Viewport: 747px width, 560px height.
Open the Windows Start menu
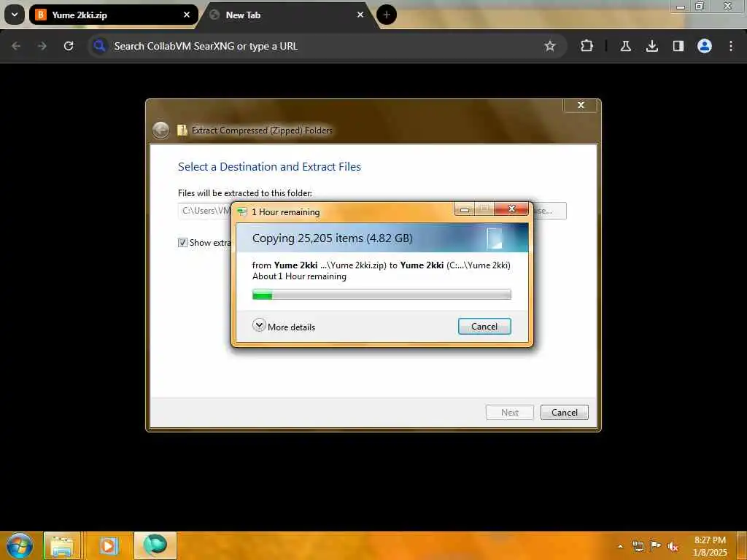tap(19, 545)
